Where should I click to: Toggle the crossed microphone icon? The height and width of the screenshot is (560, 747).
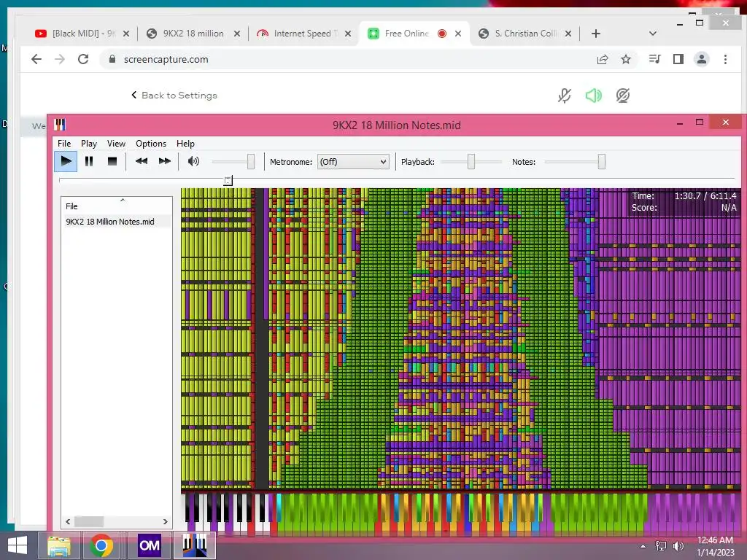[x=565, y=96]
